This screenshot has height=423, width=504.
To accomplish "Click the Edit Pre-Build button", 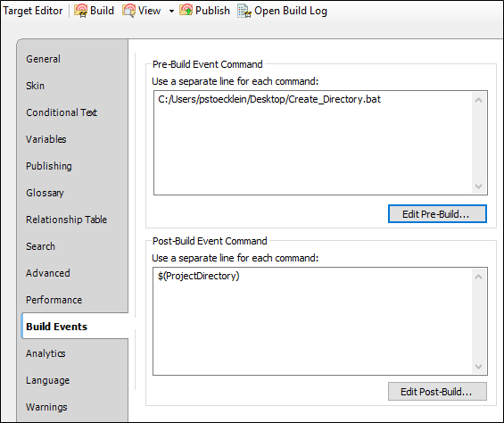I will click(437, 214).
